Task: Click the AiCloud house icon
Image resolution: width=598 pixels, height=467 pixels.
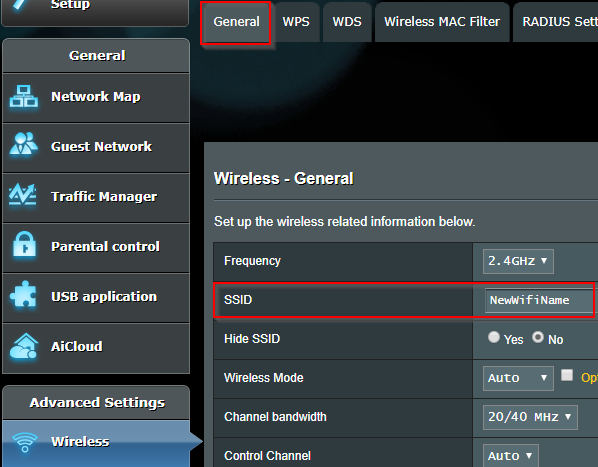Action: pos(24,346)
